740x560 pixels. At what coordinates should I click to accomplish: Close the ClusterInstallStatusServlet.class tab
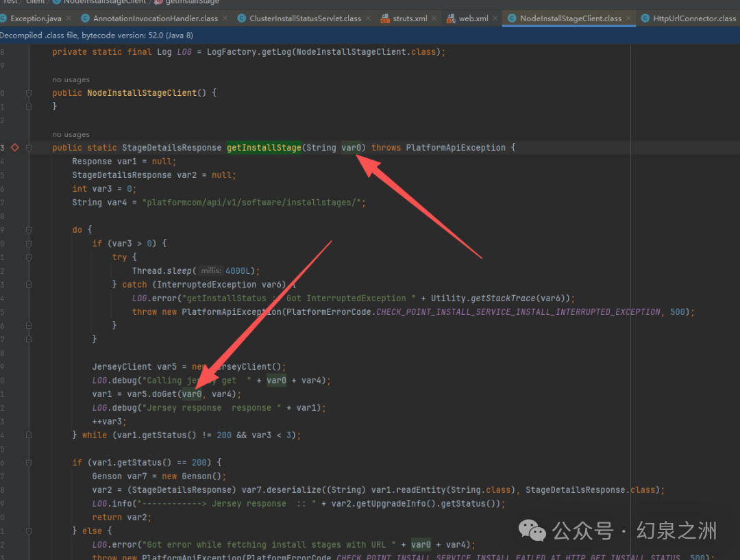coord(368,18)
